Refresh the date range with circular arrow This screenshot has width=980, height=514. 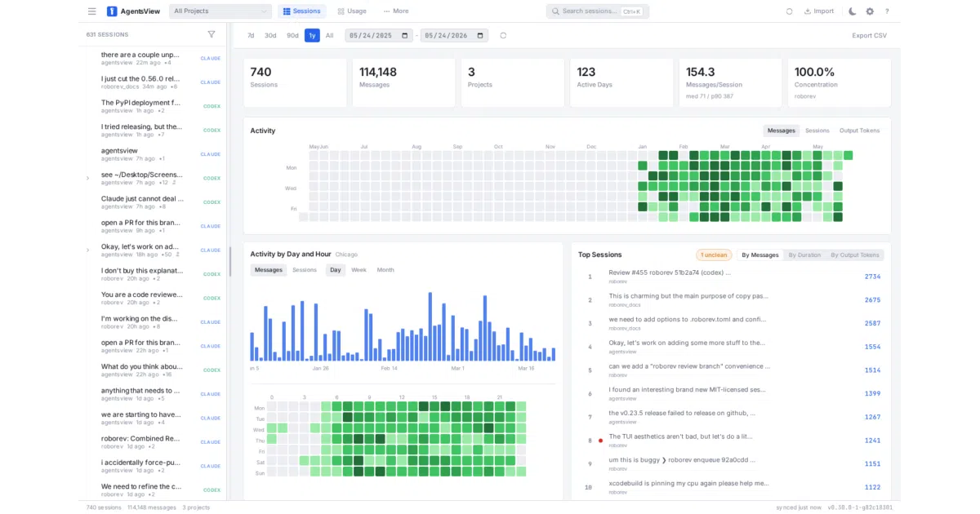tap(503, 35)
